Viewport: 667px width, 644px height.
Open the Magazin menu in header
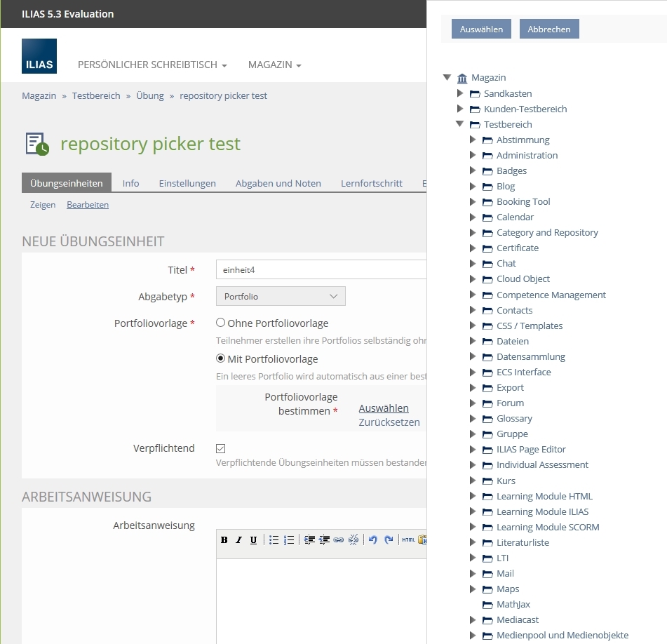(274, 65)
